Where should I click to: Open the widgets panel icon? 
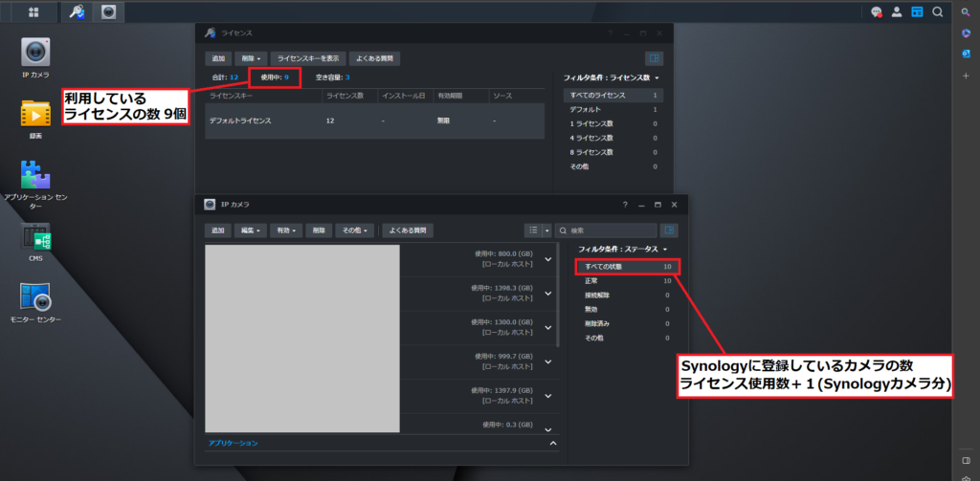pyautogui.click(x=917, y=11)
